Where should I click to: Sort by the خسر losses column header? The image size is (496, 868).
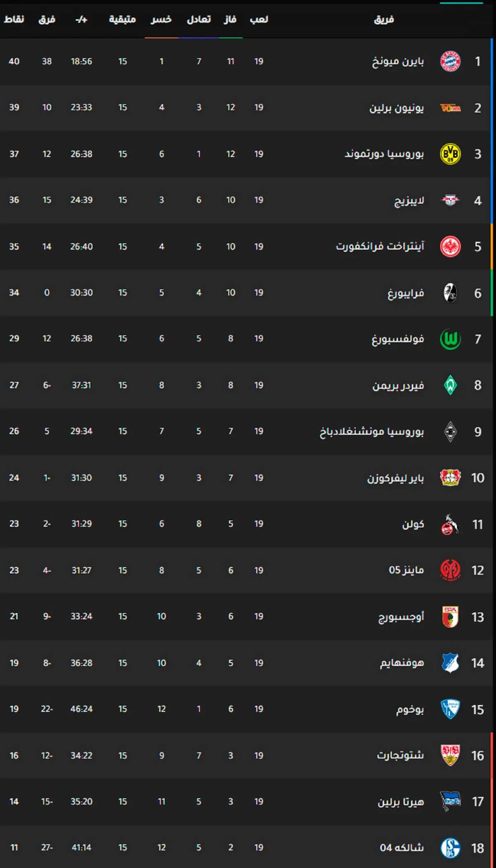161,19
